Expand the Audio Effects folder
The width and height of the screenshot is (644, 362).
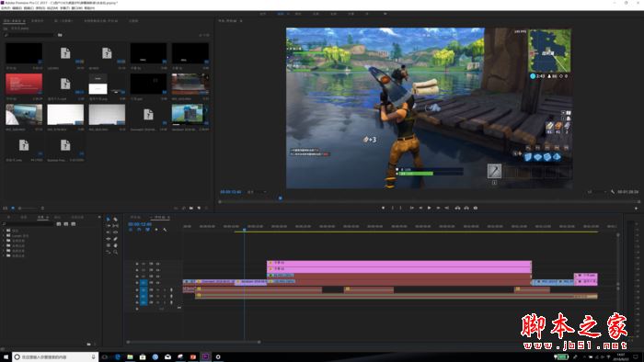(x=4, y=241)
